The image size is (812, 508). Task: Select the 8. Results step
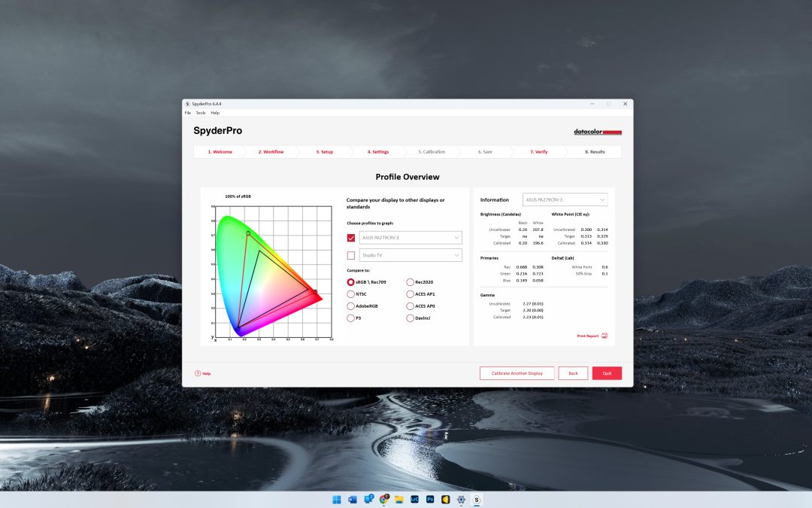(595, 152)
